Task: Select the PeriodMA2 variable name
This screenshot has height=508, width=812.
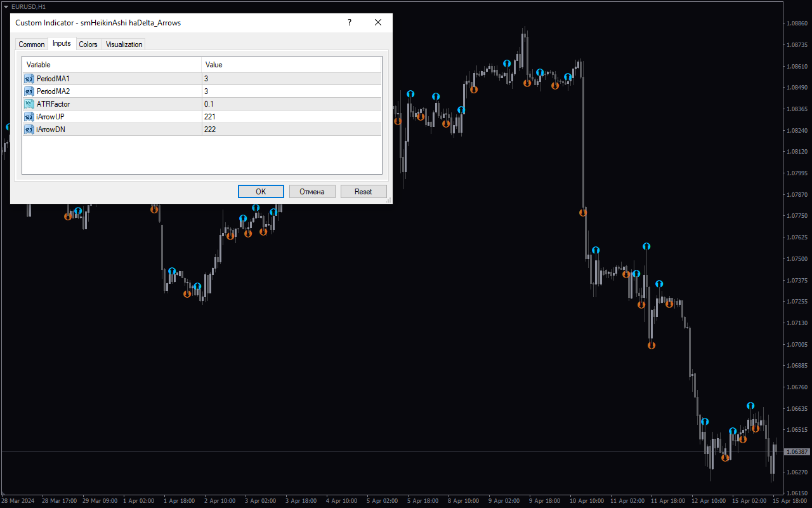Action: coord(53,91)
